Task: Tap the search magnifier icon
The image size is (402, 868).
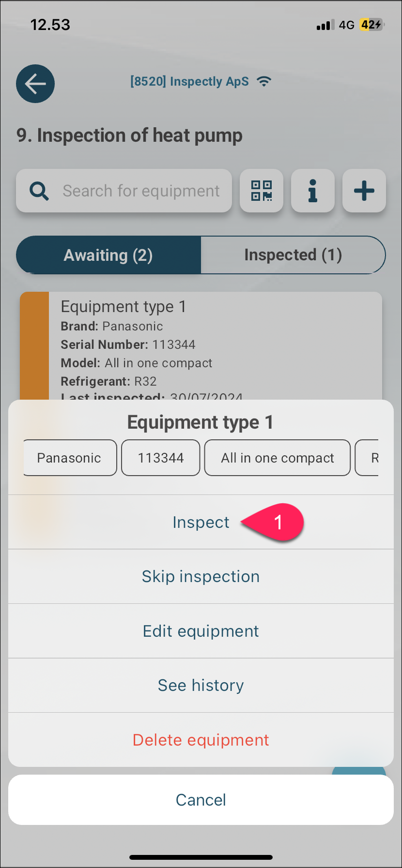Action: point(39,191)
